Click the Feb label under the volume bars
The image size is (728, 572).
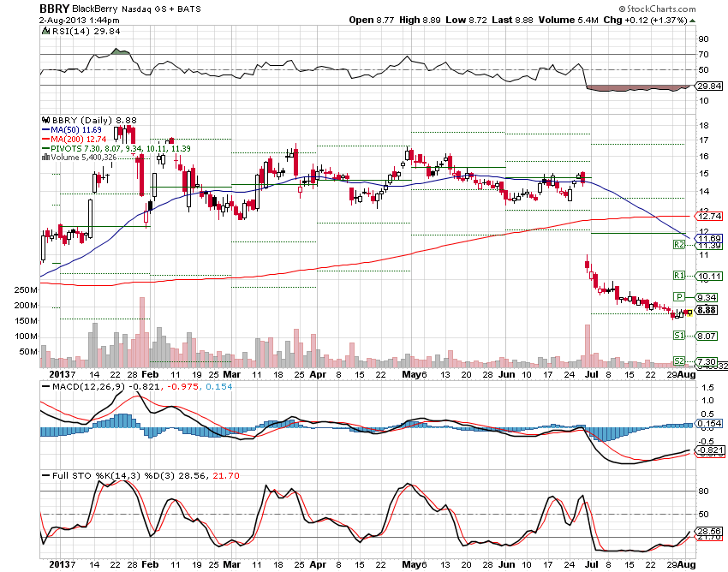(150, 374)
